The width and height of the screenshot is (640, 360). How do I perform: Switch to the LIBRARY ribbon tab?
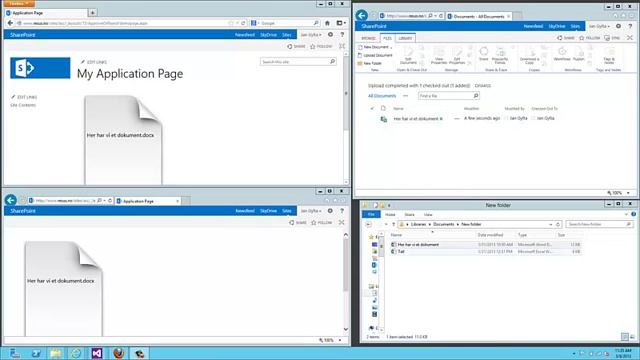click(x=405, y=38)
